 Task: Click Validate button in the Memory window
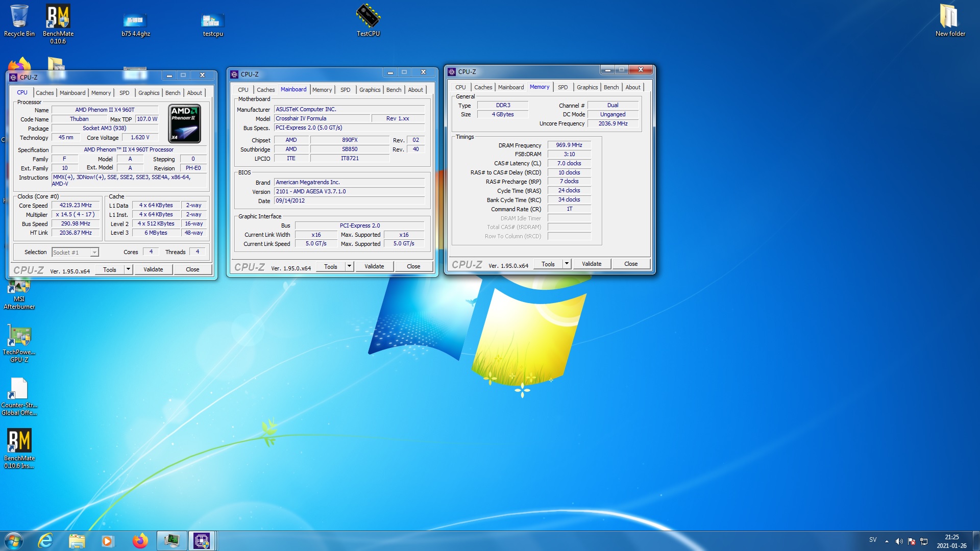pos(592,264)
